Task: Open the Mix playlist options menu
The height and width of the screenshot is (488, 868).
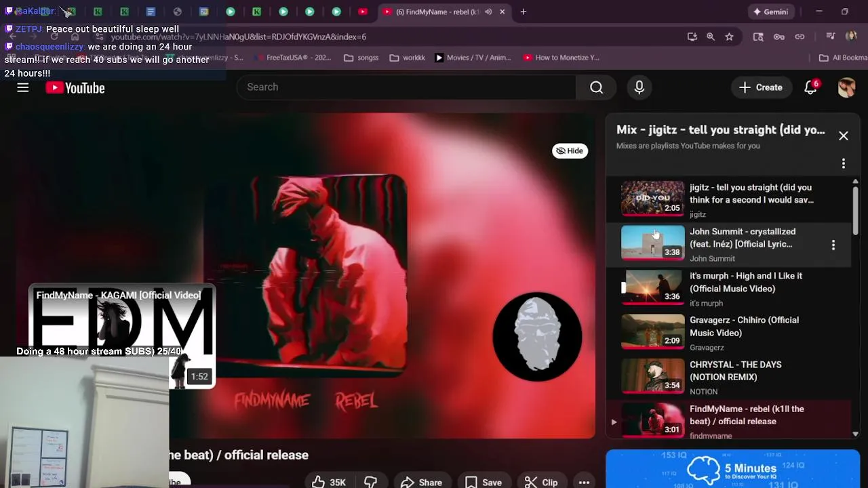Action: [x=844, y=163]
